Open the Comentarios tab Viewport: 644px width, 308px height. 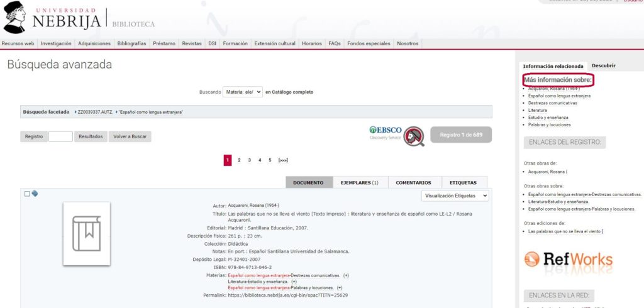(x=413, y=182)
